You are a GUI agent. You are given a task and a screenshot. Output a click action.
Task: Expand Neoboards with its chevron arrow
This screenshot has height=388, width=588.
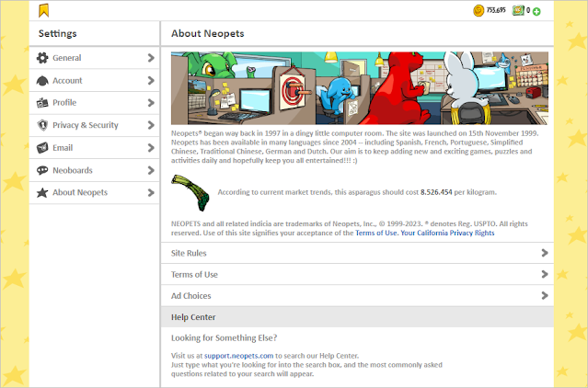click(151, 170)
